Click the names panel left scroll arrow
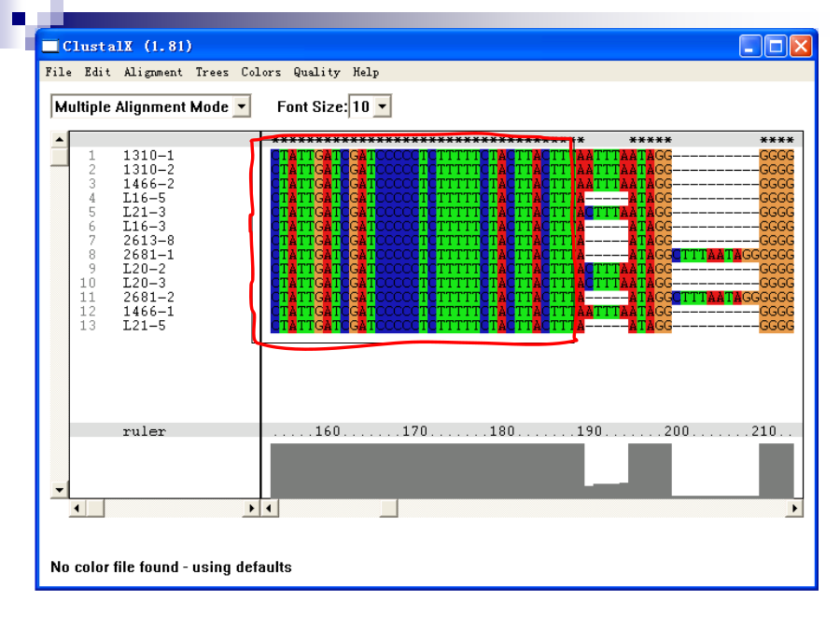The height and width of the screenshot is (630, 840). [77, 508]
